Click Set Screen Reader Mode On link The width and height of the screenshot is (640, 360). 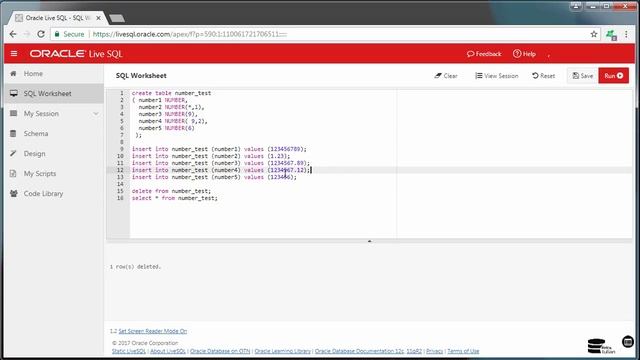click(x=153, y=331)
